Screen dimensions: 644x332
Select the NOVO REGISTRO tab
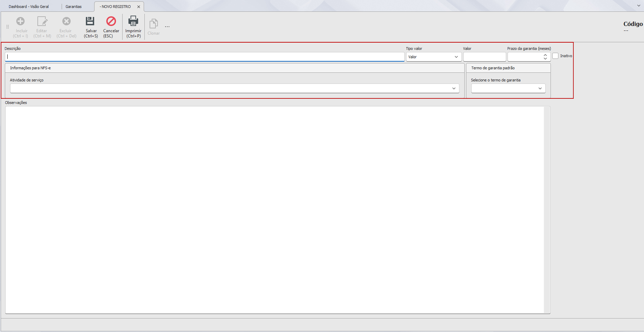(115, 6)
